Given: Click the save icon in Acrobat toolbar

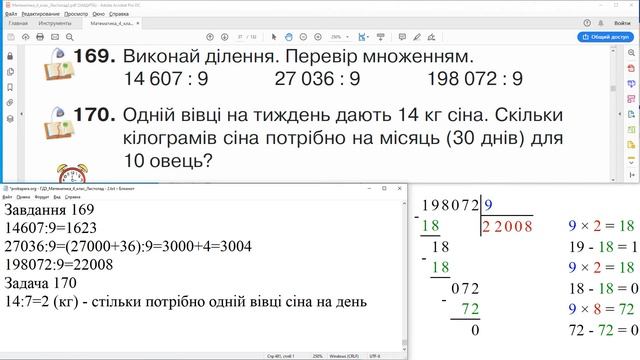Looking at the screenshot, I should [x=11, y=37].
